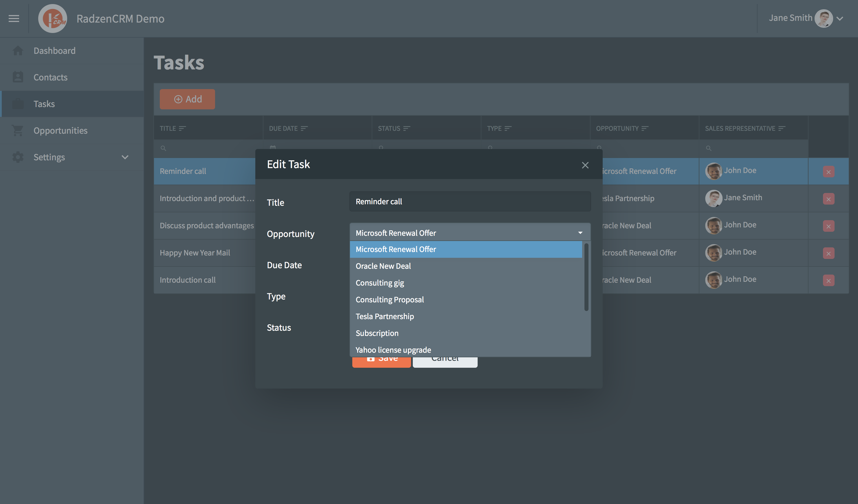Click the dropdown list scrollbar
858x504 pixels.
coord(586,277)
